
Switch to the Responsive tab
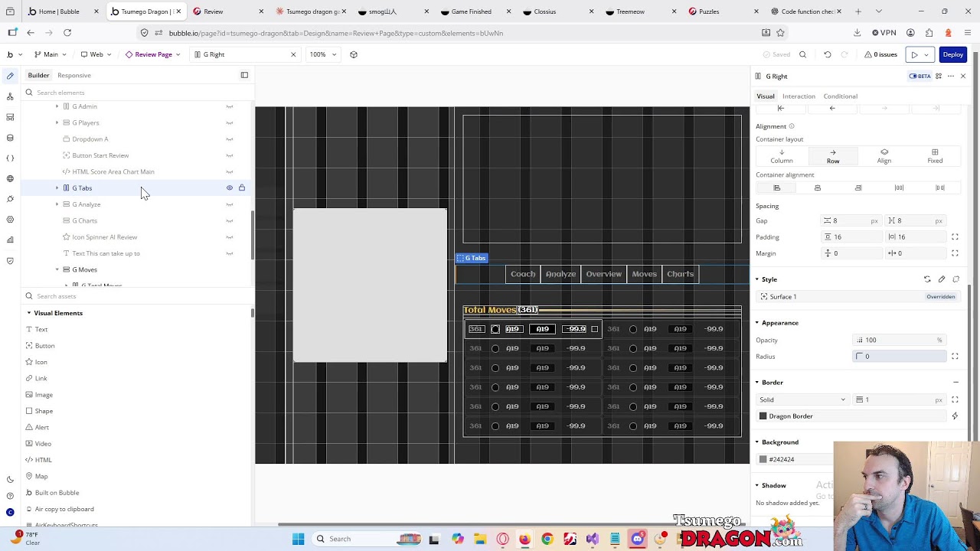click(74, 75)
